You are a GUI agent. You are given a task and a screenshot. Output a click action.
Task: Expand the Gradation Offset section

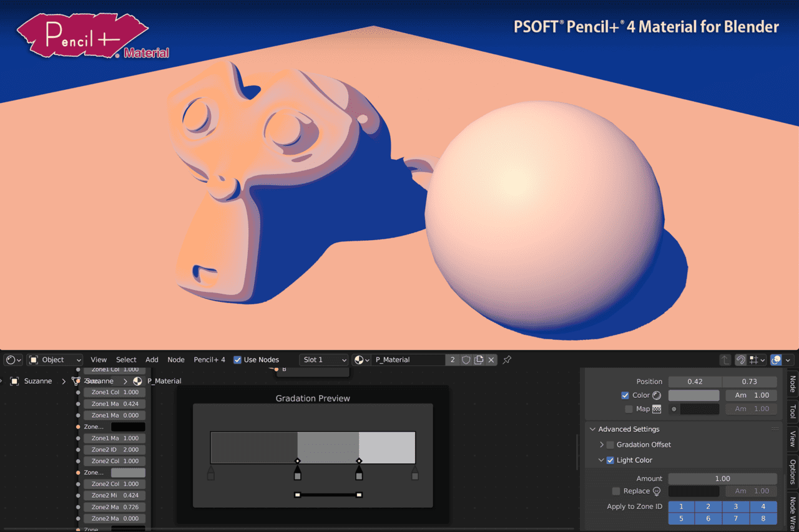(602, 445)
